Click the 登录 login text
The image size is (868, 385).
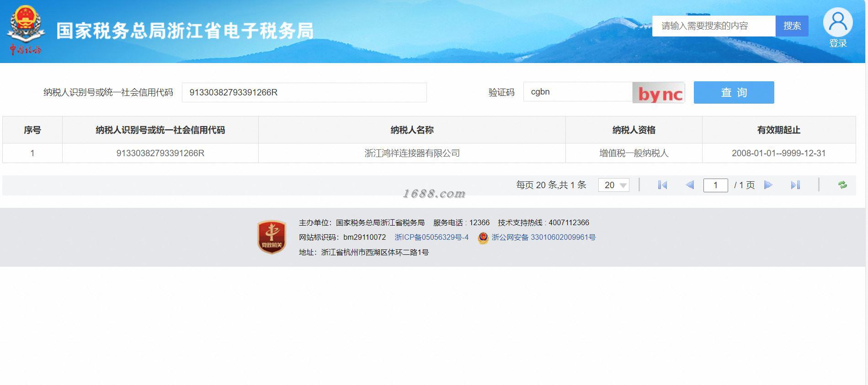[x=838, y=43]
